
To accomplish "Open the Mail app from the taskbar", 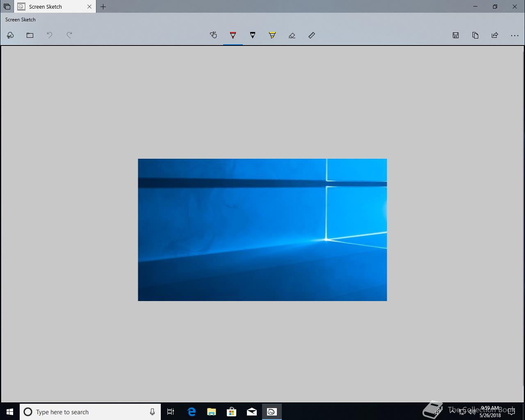I will click(252, 412).
